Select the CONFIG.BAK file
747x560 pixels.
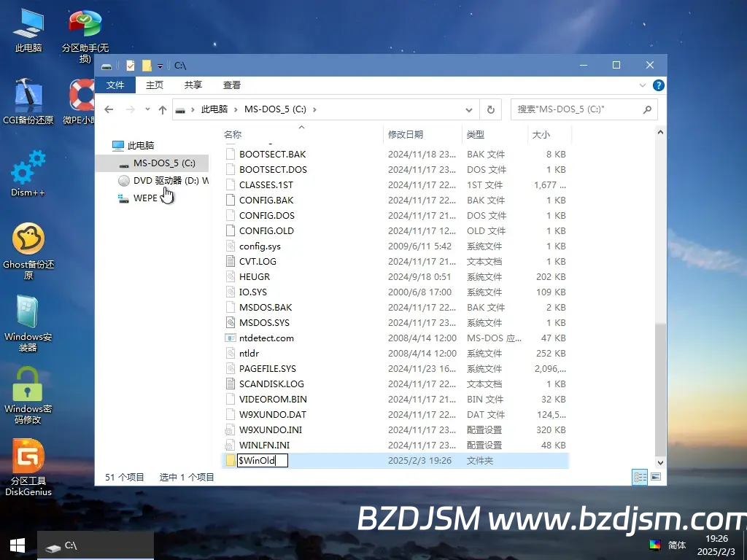tap(266, 200)
